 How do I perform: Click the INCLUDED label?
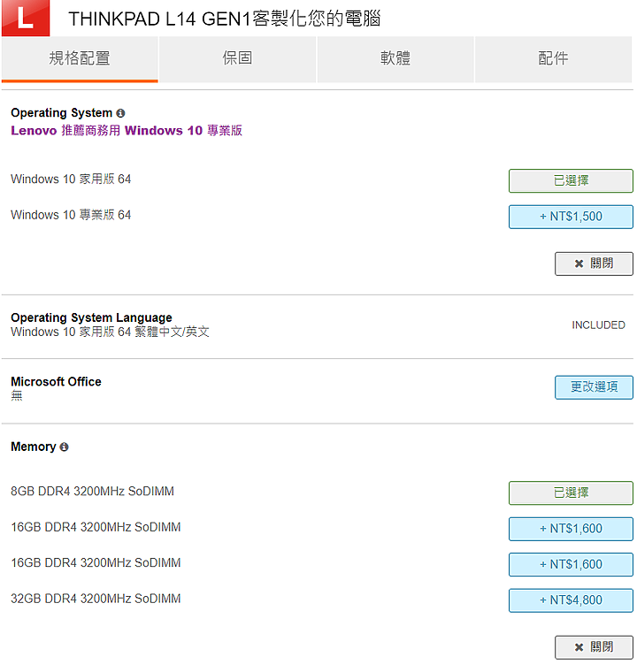598,325
